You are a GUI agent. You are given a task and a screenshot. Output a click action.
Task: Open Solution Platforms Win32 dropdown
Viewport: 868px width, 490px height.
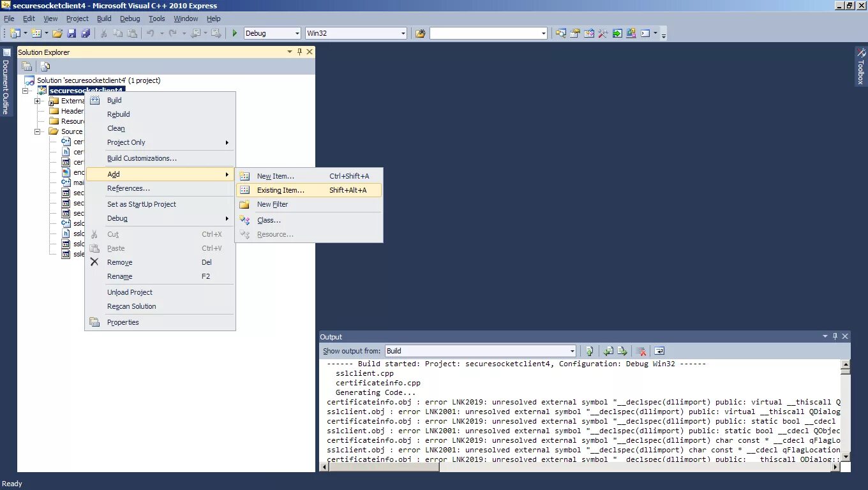[403, 33]
